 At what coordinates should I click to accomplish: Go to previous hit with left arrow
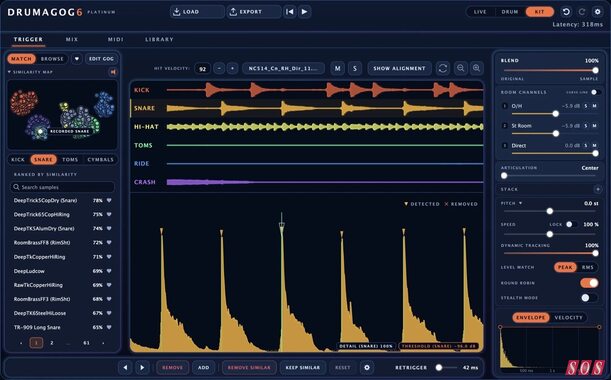pos(125,368)
